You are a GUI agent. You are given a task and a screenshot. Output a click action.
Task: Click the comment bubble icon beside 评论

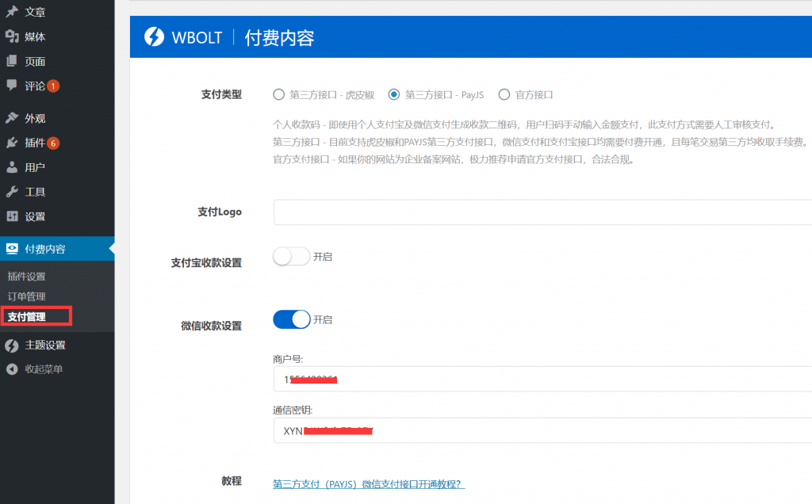(12, 86)
